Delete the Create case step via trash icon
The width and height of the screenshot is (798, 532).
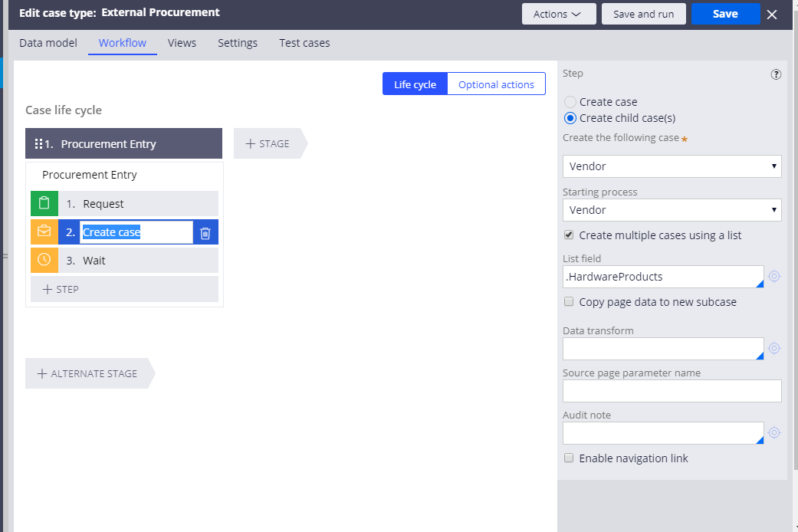click(205, 233)
